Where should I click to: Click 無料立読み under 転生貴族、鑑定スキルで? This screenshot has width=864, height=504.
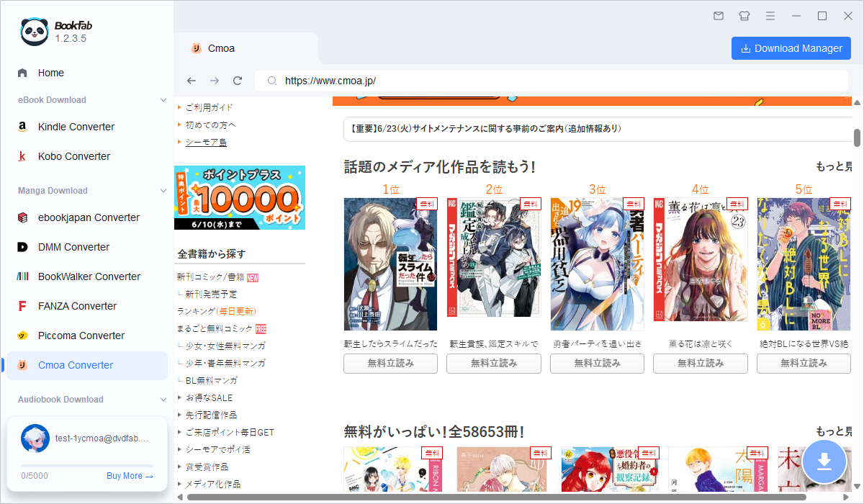coord(494,364)
